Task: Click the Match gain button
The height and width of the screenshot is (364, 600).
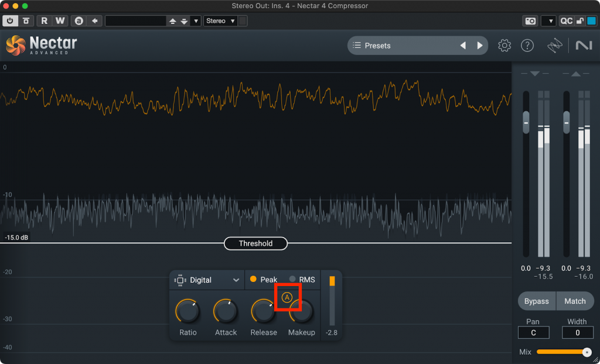Action: coord(575,301)
